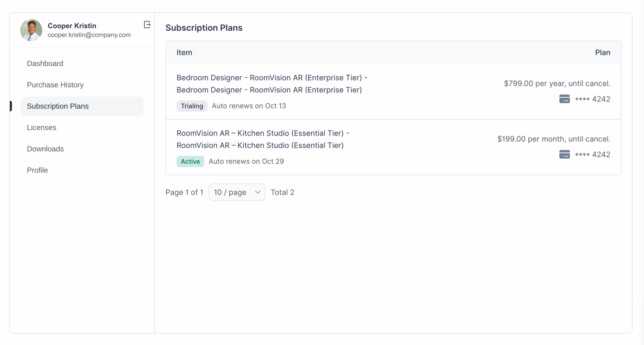Switch to the Dashboard section

click(45, 63)
